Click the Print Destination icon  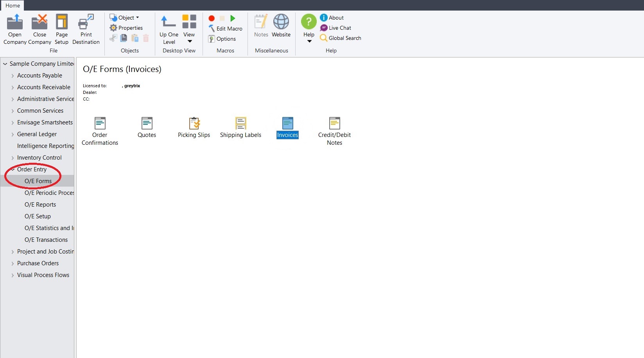point(86,23)
